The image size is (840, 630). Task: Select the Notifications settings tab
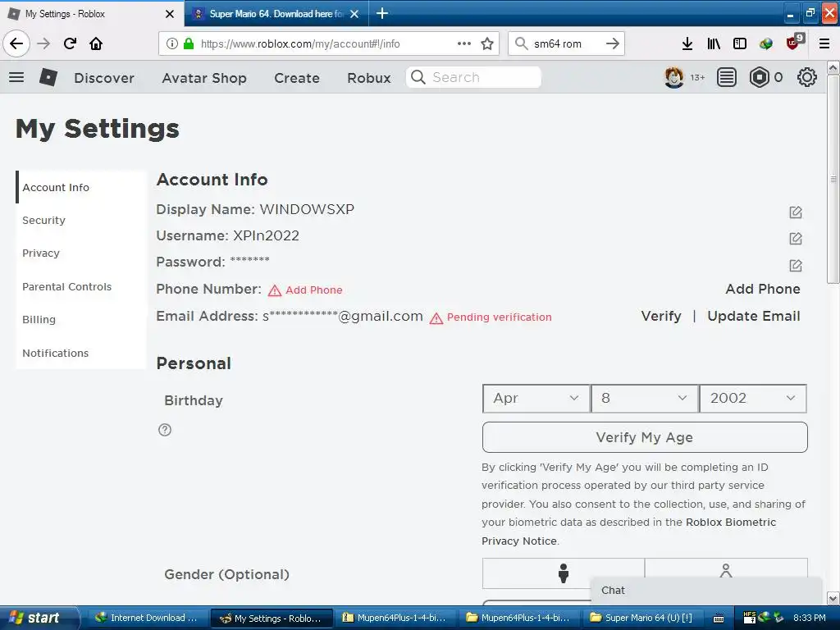(x=81, y=353)
